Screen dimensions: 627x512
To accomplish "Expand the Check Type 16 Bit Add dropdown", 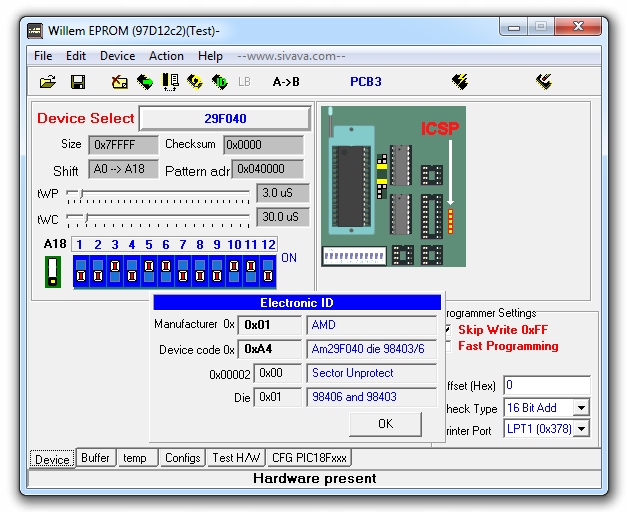I will pos(581,408).
